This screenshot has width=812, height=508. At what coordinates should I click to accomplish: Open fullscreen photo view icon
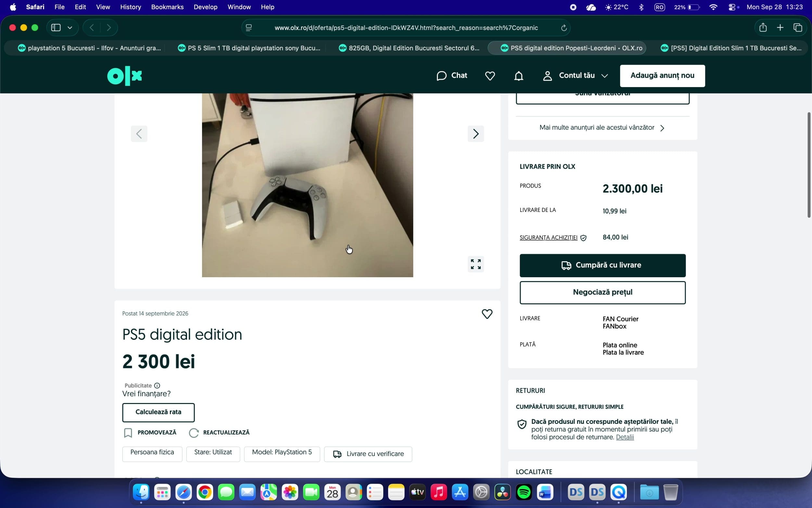(x=476, y=264)
